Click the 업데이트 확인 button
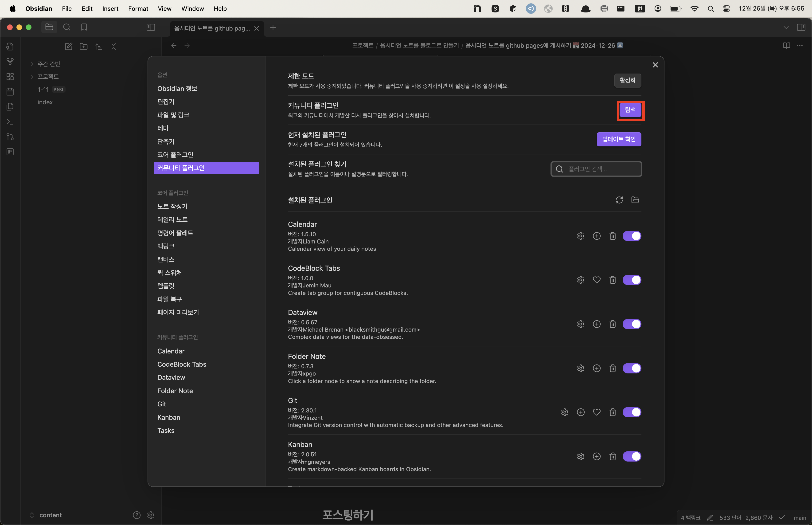 coord(619,139)
